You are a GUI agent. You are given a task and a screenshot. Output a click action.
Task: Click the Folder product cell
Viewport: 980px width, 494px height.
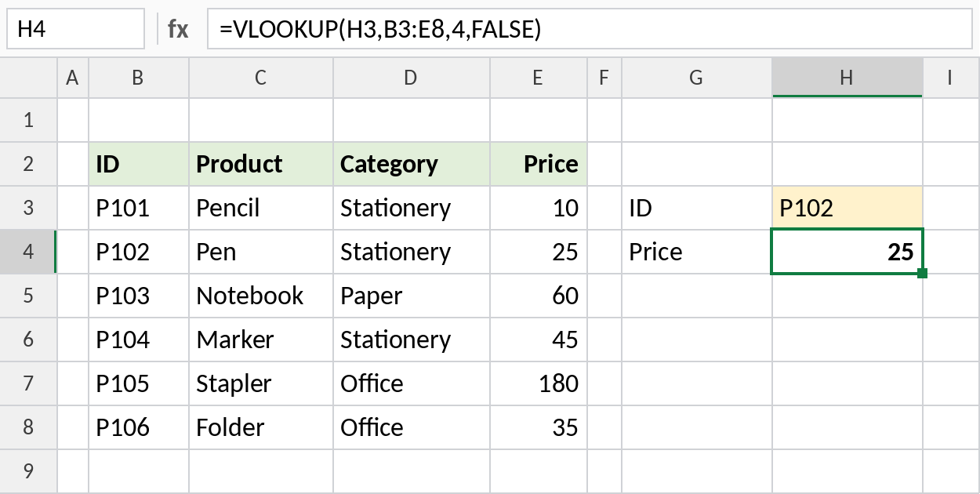(261, 427)
